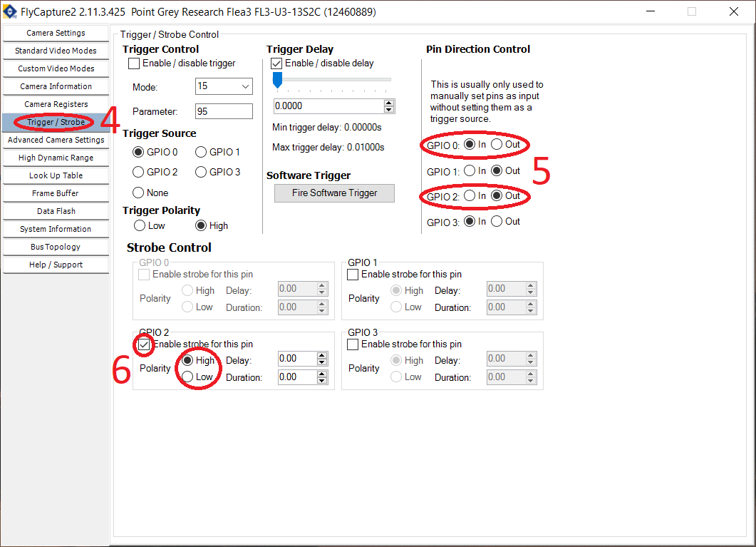
Task: Click the trigger Parameter input field
Action: point(224,111)
